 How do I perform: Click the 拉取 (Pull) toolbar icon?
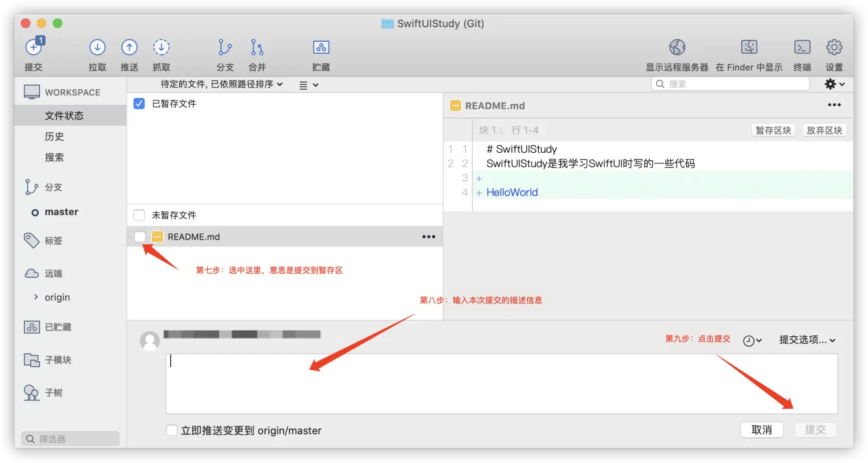click(97, 47)
